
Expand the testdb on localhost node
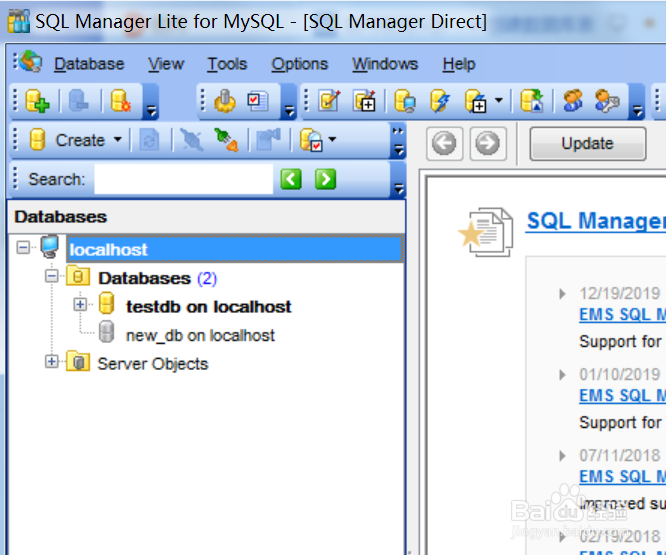tap(80, 304)
